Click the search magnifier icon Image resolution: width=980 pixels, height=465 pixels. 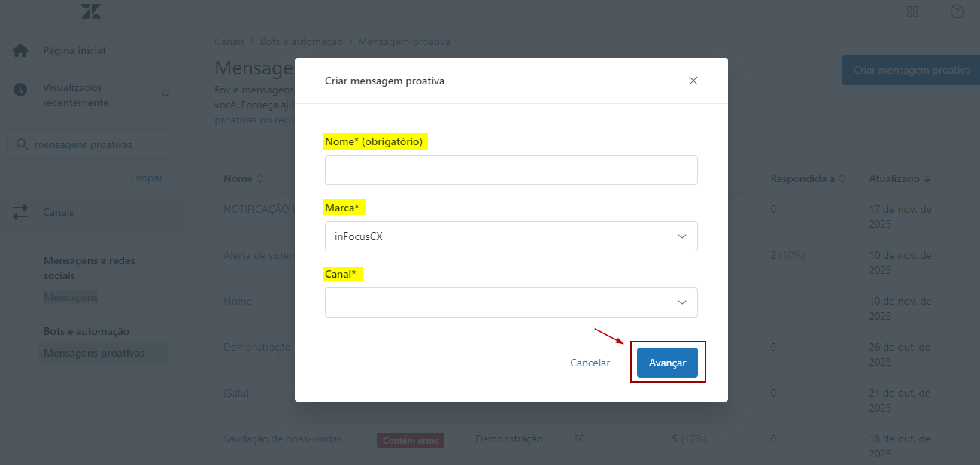[22, 144]
